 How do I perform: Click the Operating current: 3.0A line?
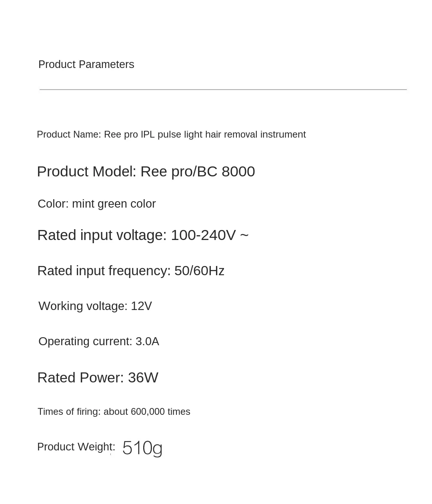99,341
